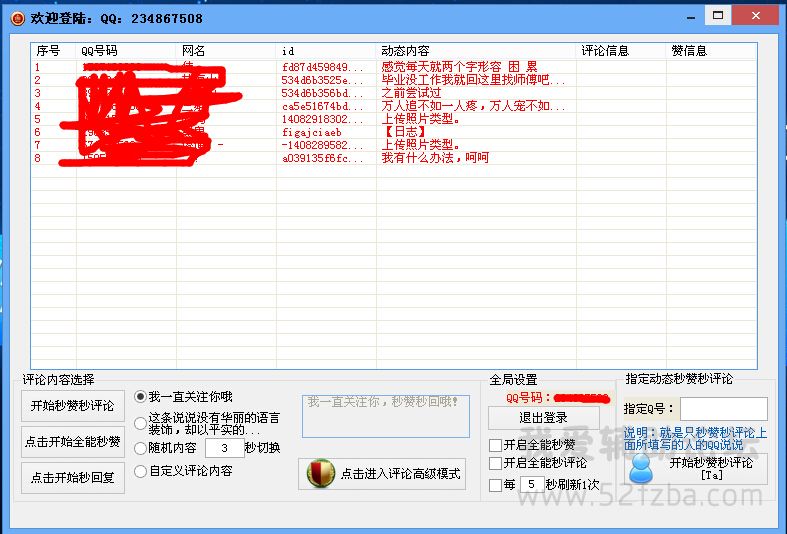Select the 【日志】 row

[394, 132]
